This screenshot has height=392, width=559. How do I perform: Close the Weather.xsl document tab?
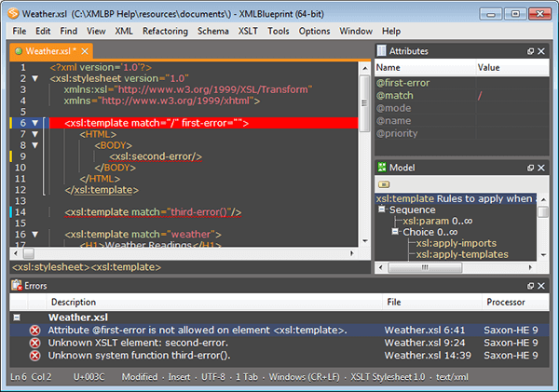(x=86, y=52)
